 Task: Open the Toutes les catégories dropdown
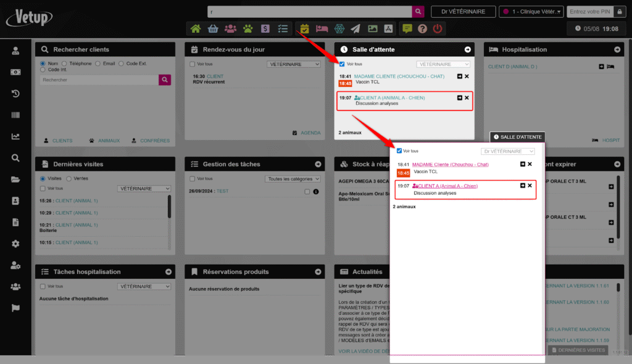pyautogui.click(x=293, y=179)
